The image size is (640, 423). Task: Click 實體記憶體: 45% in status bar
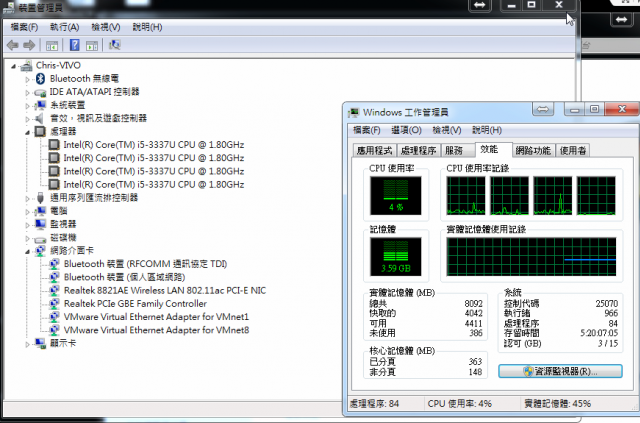pos(558,403)
